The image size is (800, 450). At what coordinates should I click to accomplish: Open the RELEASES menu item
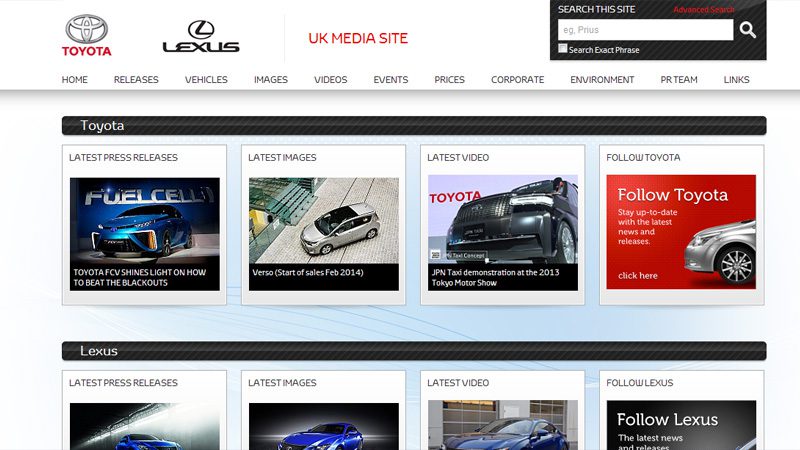pyautogui.click(x=136, y=80)
